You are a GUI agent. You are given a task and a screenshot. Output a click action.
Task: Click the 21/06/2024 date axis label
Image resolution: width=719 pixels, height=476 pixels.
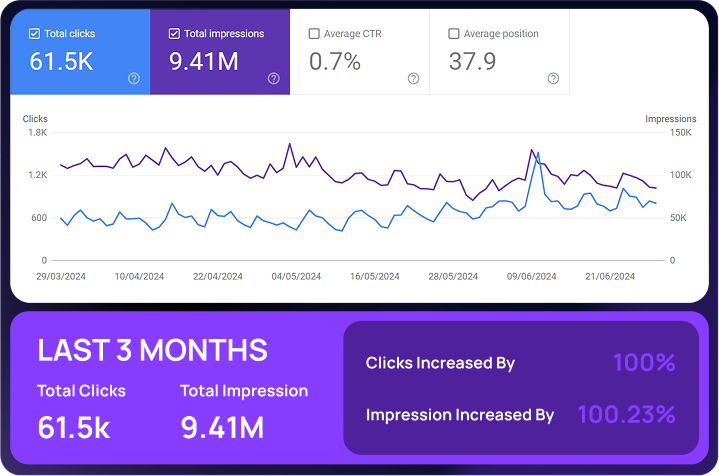(x=610, y=276)
